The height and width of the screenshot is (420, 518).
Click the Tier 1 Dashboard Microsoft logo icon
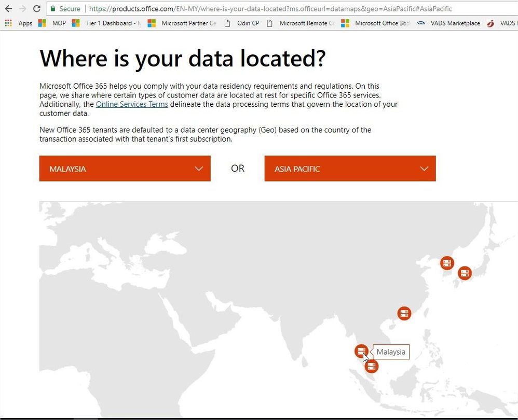(x=76, y=23)
